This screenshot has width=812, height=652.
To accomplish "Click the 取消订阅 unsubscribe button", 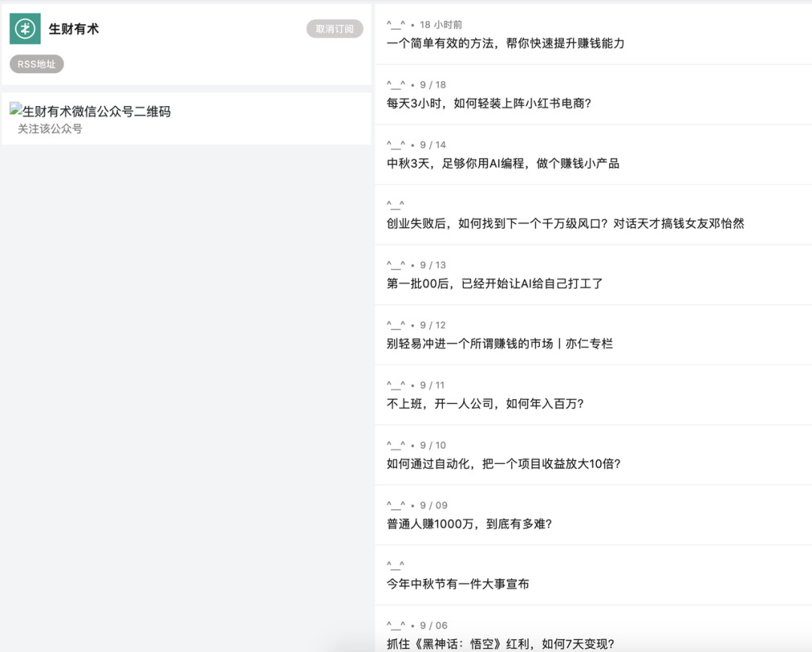I will tap(333, 29).
